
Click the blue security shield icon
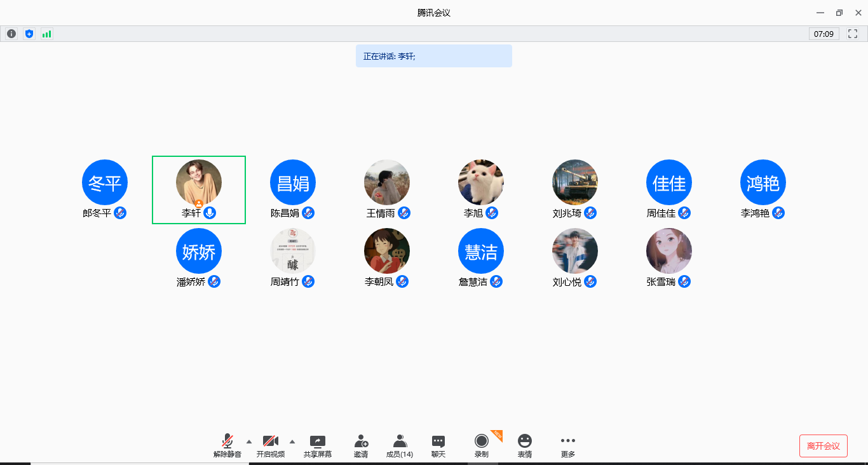pos(29,34)
